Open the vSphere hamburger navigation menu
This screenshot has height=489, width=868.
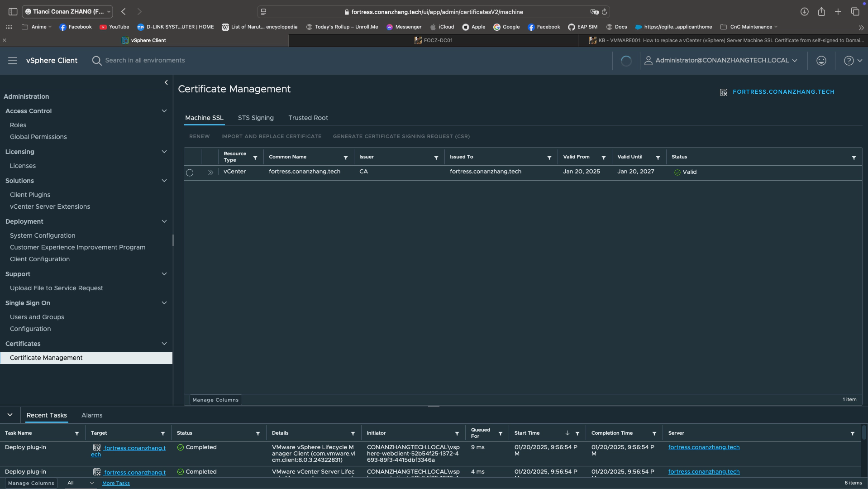13,61
